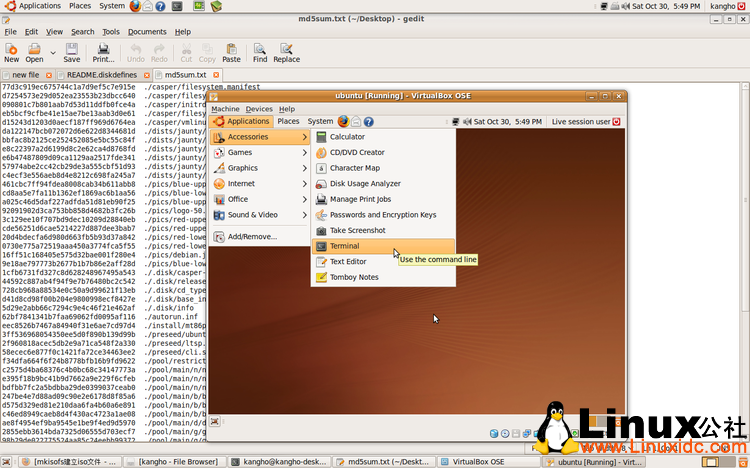The image size is (750, 468).
Task: Click Applications menu inside the Ubuntu guest
Action: point(242,122)
